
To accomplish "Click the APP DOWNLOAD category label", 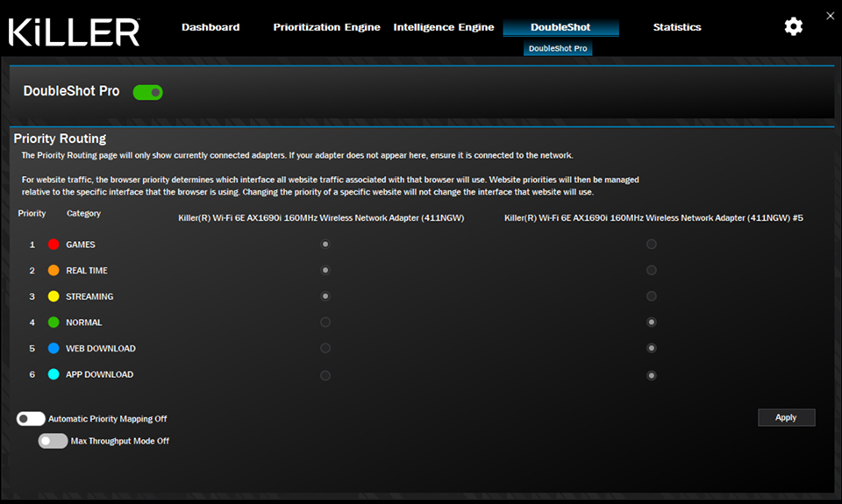I will tap(99, 374).
